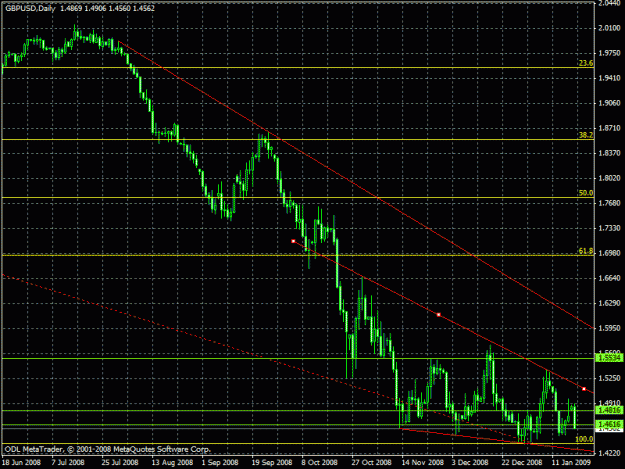Click the OHLC values 1.4869 1.4906 1.4560 1.4562
Viewport: 625px width, 469px height.
tap(108, 8)
